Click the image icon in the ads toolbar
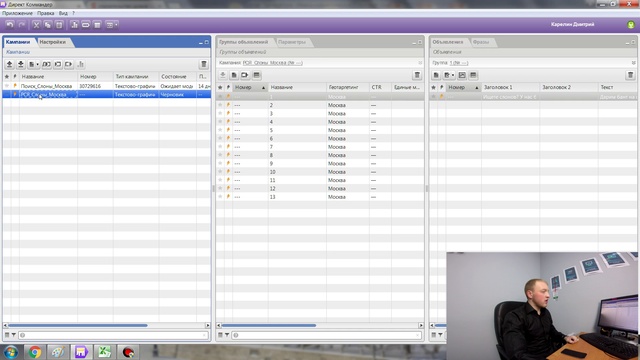 462,75
